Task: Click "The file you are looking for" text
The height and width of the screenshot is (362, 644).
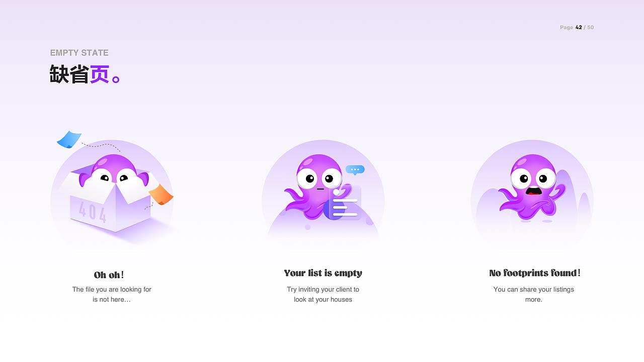Action: [x=112, y=289]
